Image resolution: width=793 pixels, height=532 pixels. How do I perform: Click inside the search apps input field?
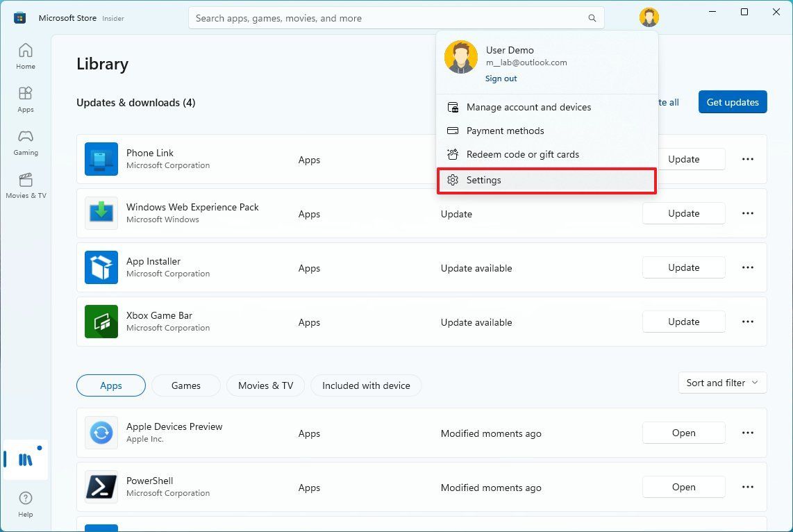point(389,17)
